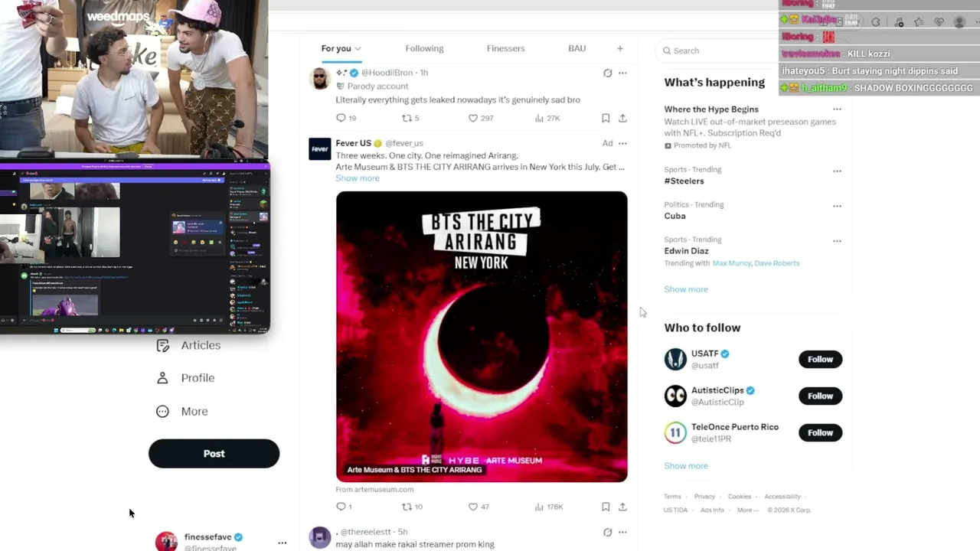Follow the AutisticClips account

820,396
